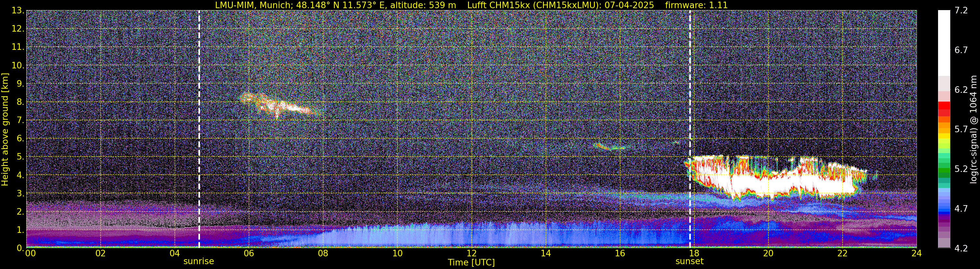The height and width of the screenshot is (269, 980).
Task: Click the '4.2' colorbar tick value
Action: (961, 248)
